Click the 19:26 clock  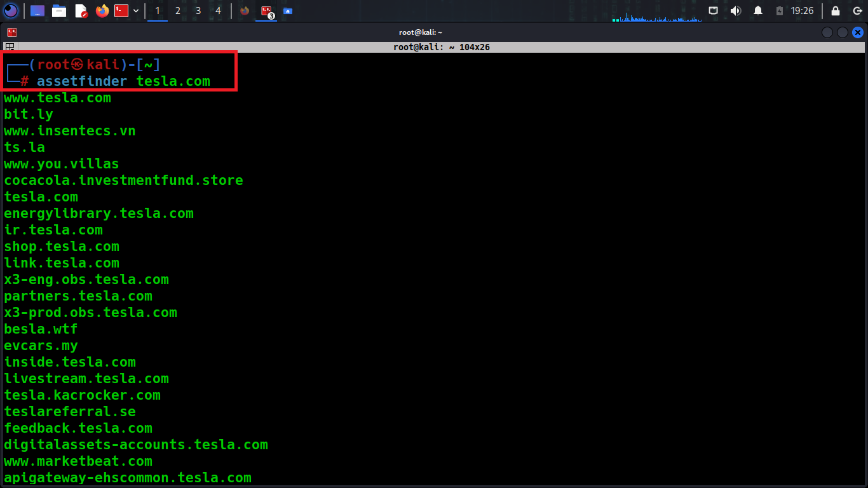[802, 11]
